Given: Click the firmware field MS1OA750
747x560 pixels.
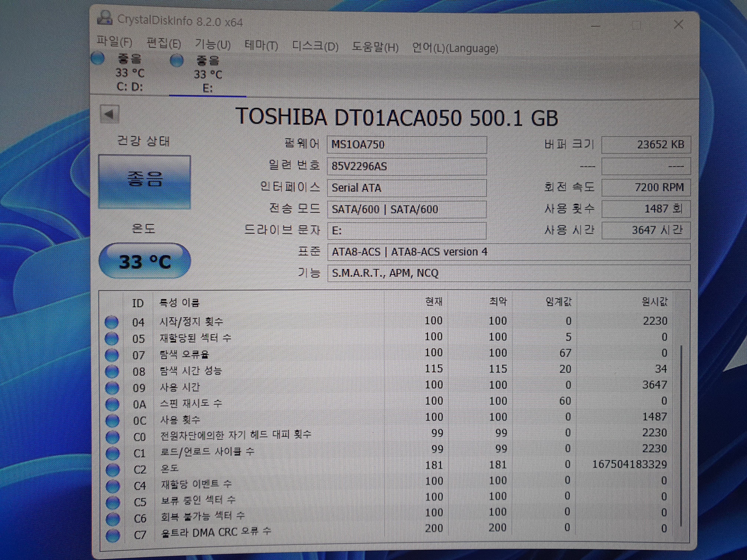Looking at the screenshot, I should [407, 144].
